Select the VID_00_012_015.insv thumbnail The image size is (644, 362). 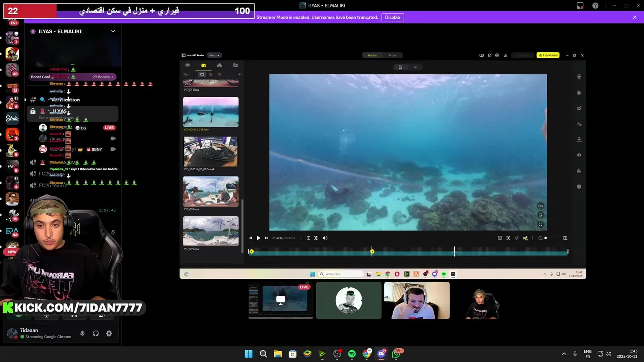click(x=211, y=112)
